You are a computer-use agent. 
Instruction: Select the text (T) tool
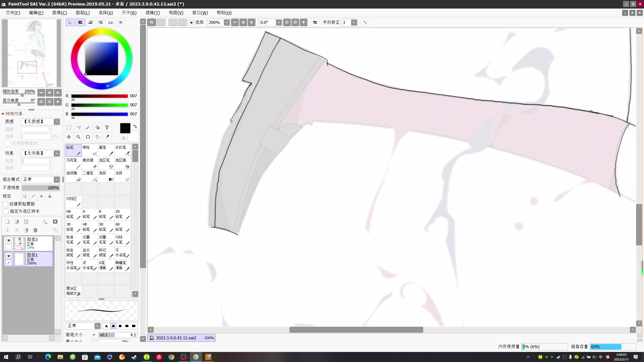(x=107, y=127)
